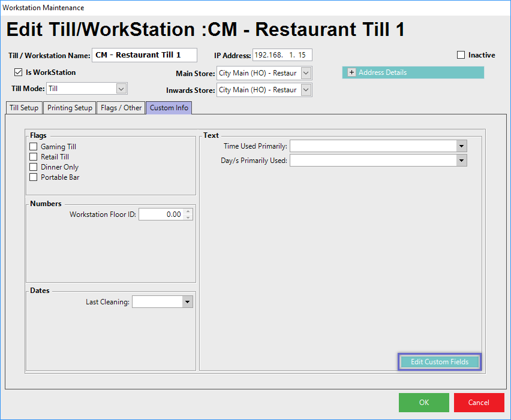Switch to the Till Setup tab
This screenshot has height=420, width=511.
click(x=24, y=108)
